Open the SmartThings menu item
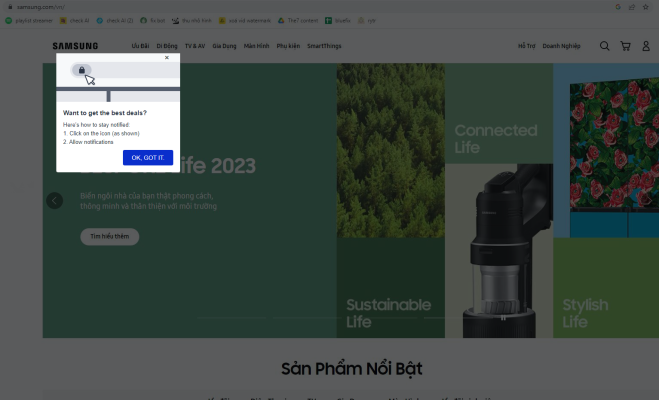Image resolution: width=659 pixels, height=400 pixels. click(324, 46)
